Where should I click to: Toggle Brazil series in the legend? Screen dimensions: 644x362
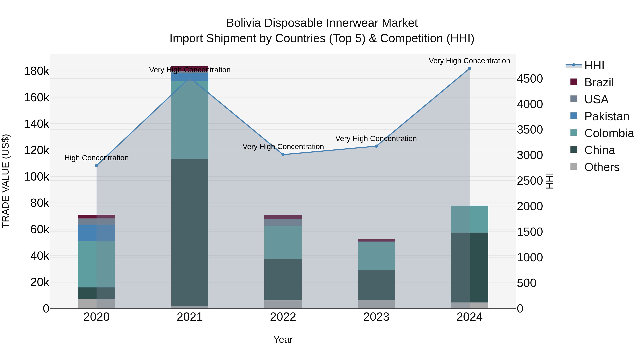592,82
